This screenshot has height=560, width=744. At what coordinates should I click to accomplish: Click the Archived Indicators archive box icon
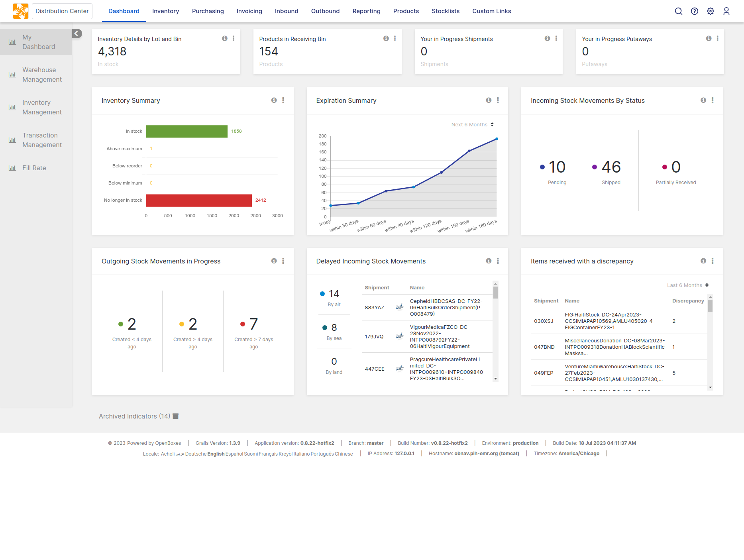click(x=175, y=416)
